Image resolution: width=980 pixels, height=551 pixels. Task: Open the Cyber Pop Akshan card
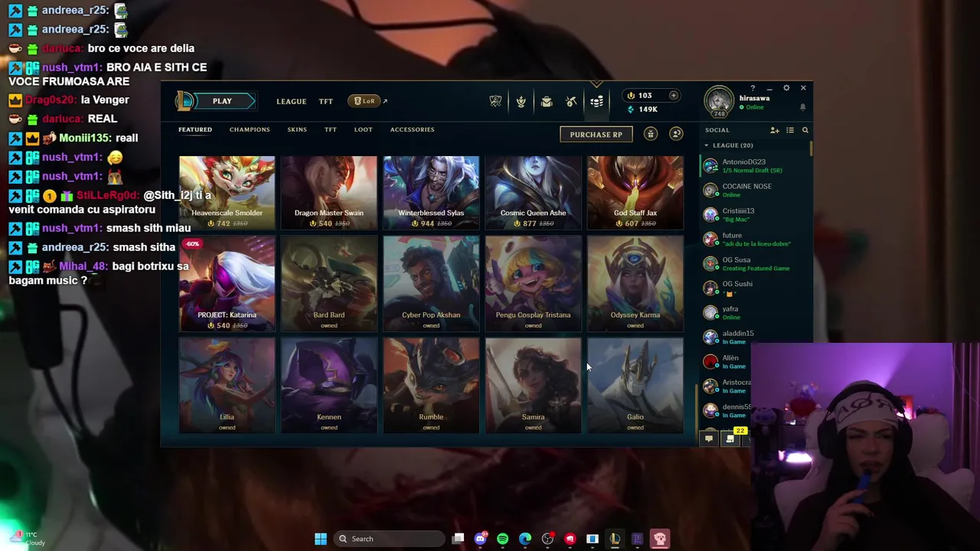[431, 283]
